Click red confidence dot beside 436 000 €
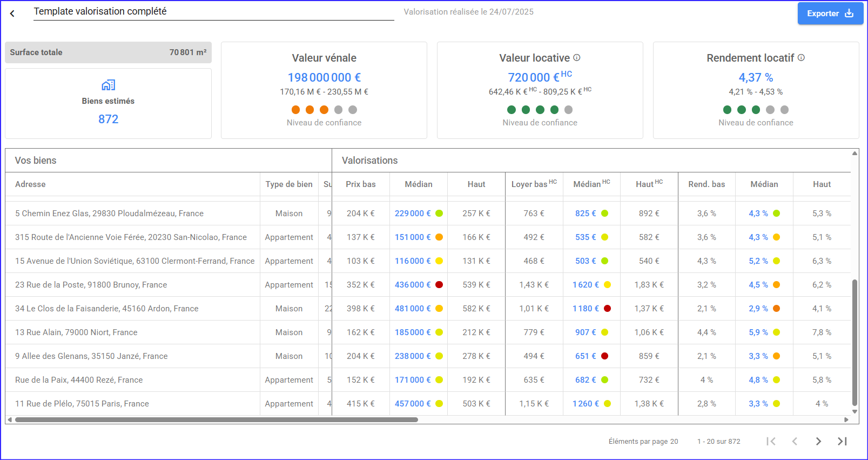 [x=439, y=285]
